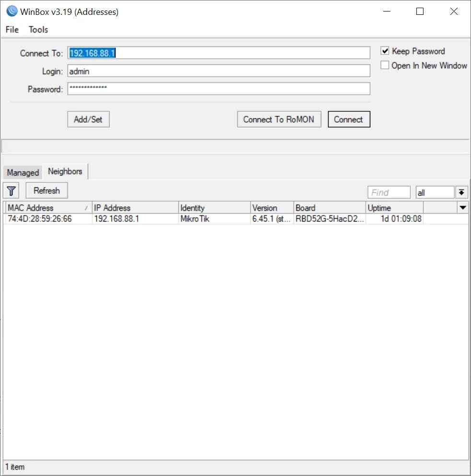The height and width of the screenshot is (476, 471).
Task: Click Refresh to reload neighbors
Action: 47,191
